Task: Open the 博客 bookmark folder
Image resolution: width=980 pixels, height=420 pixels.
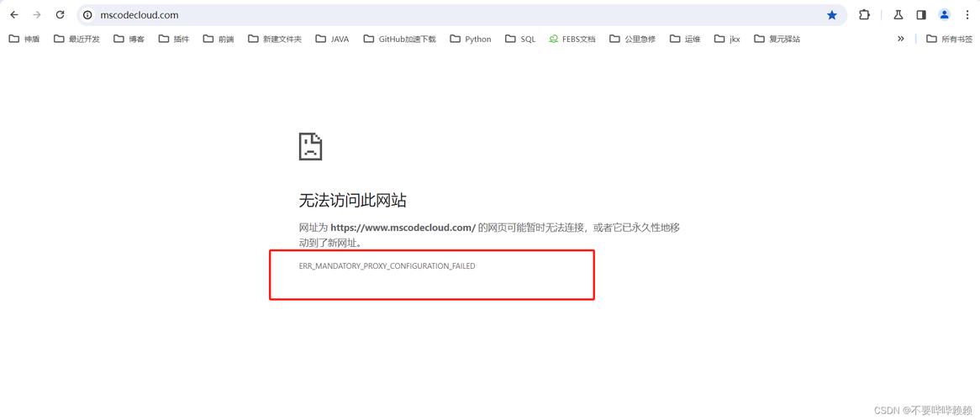Action: click(129, 39)
